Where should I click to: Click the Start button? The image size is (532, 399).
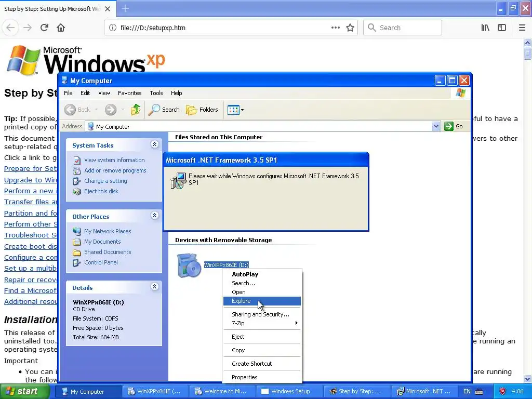coord(24,392)
